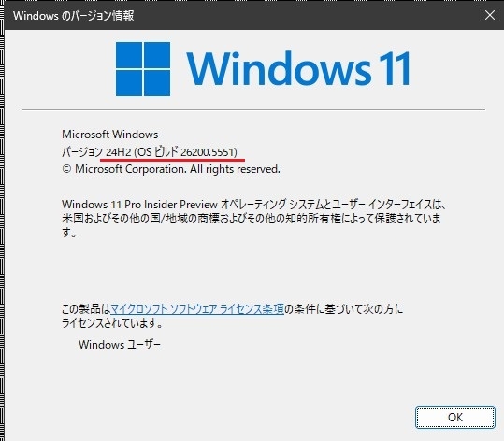Open the マイクロソフト ソフトウェア ライセンス条項 link
Image resolution: width=504 pixels, height=441 pixels.
(x=197, y=308)
